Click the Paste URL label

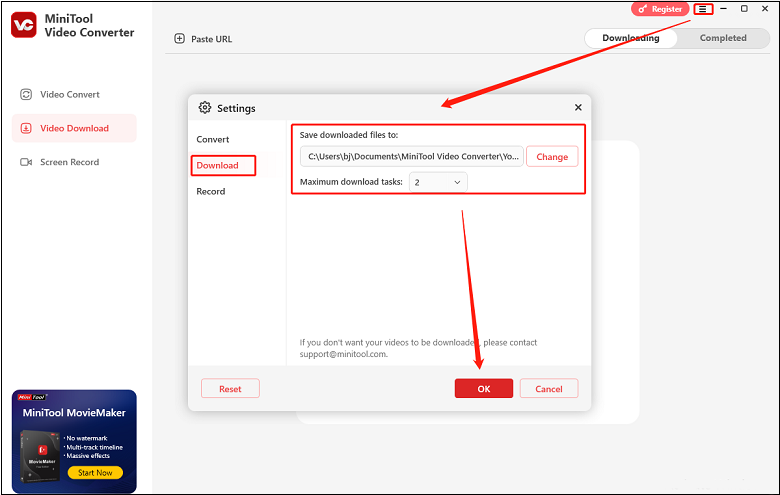tap(211, 39)
